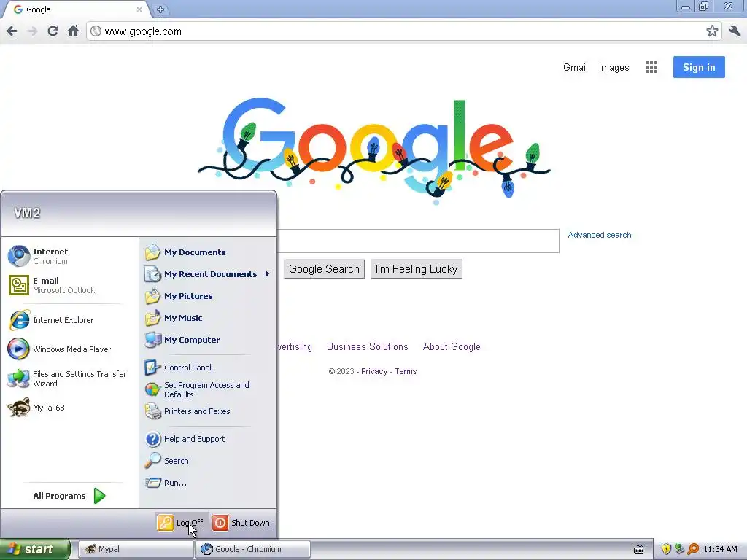The image size is (747, 560).
Task: Click I'm Feeling Lucky button
Action: click(x=417, y=269)
